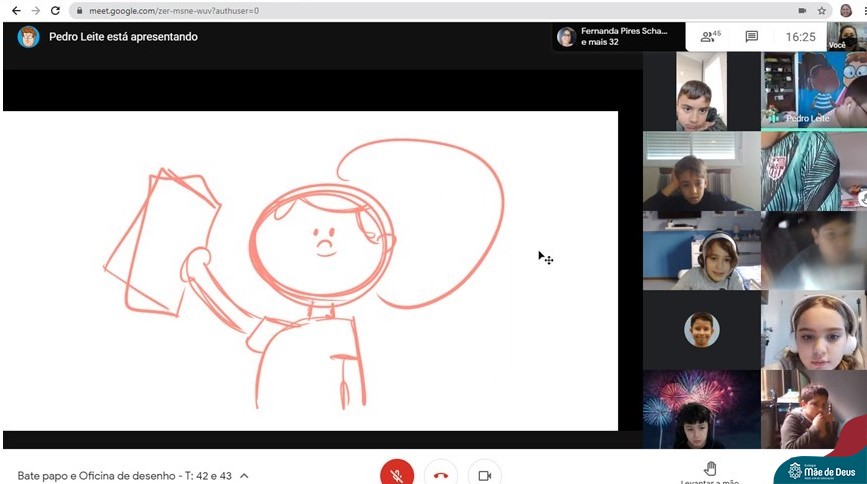Click the shared presentation drawing area
Image resolution: width=867 pixels, height=484 pixels.
click(x=310, y=270)
